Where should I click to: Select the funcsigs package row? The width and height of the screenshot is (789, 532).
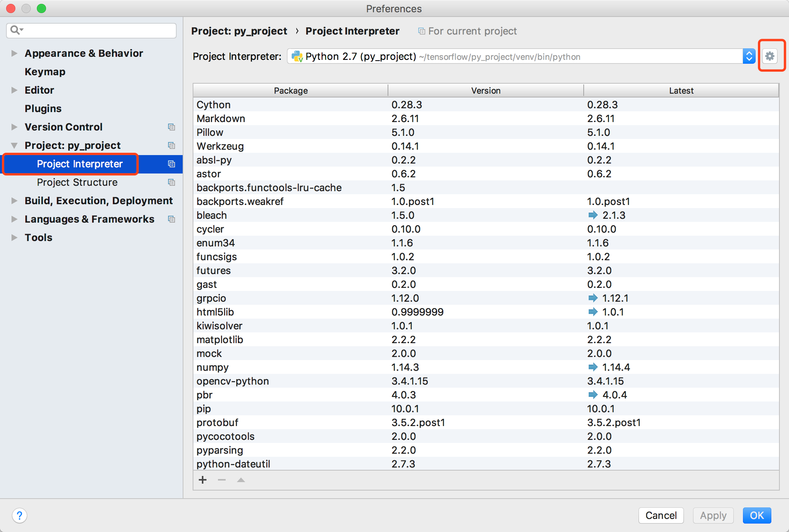coord(486,256)
